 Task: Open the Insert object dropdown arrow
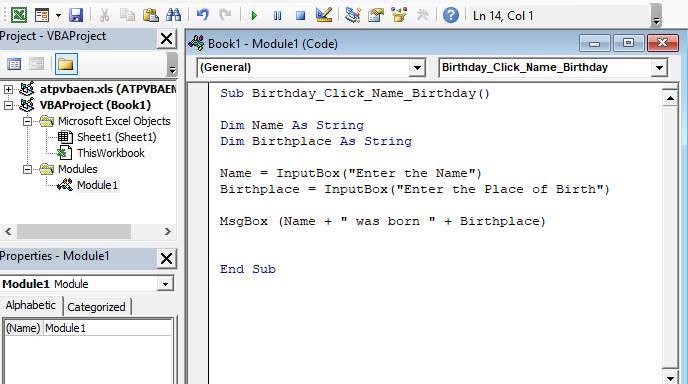coord(58,16)
